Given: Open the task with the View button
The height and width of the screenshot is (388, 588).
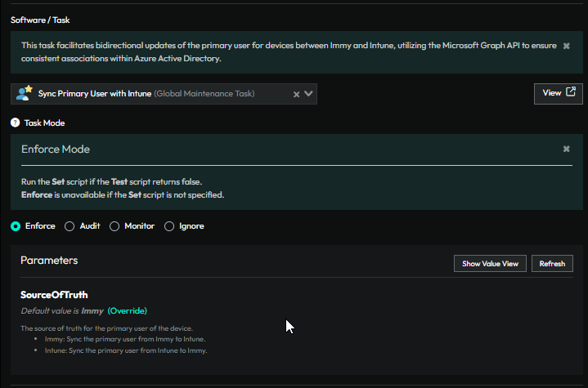Looking at the screenshot, I should coord(558,93).
